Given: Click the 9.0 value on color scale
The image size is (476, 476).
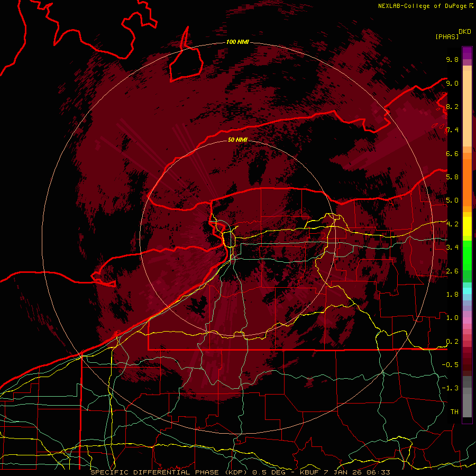Looking at the screenshot, I should 452,83.
